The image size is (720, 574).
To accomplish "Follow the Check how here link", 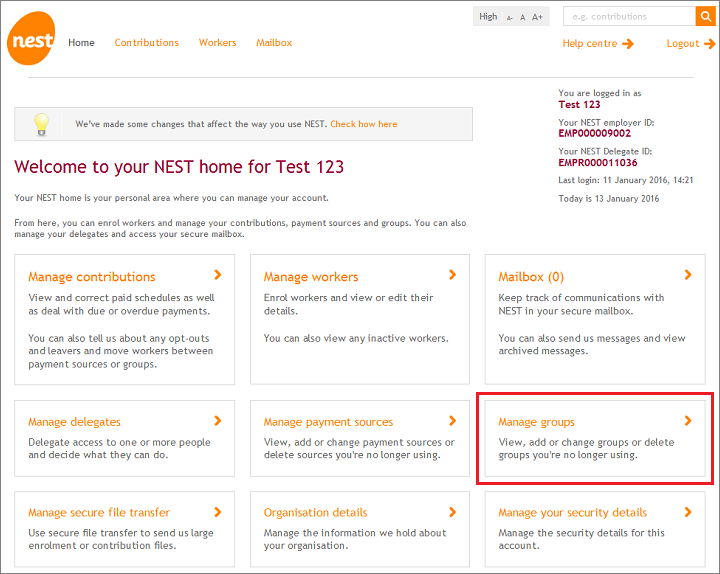I will pyautogui.click(x=364, y=124).
